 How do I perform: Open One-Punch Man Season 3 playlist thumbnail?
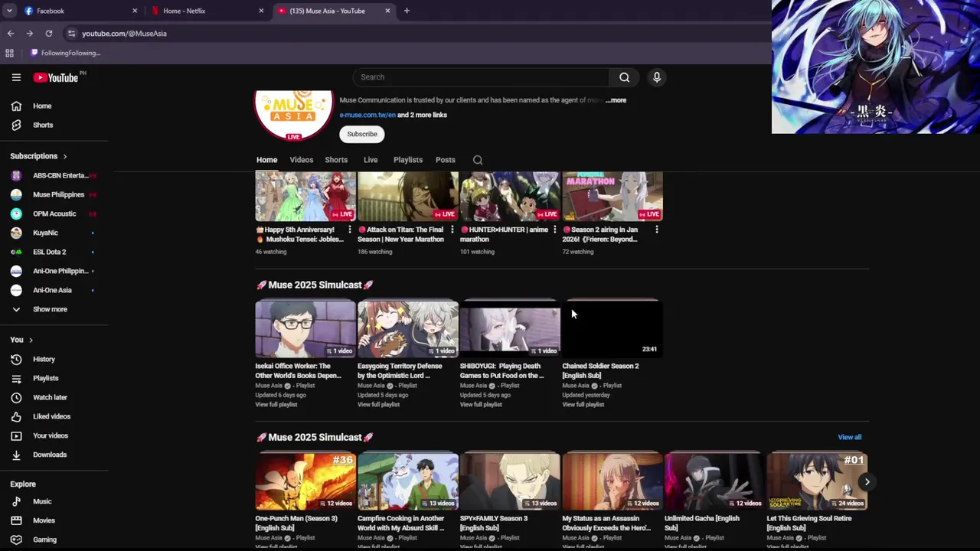click(305, 481)
